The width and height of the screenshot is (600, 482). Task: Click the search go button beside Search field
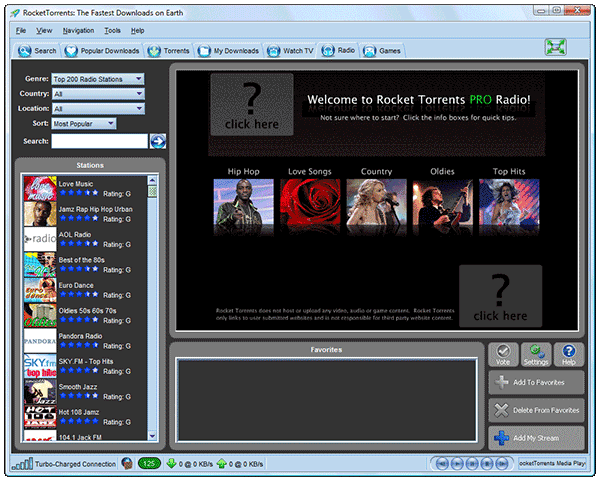[158, 141]
